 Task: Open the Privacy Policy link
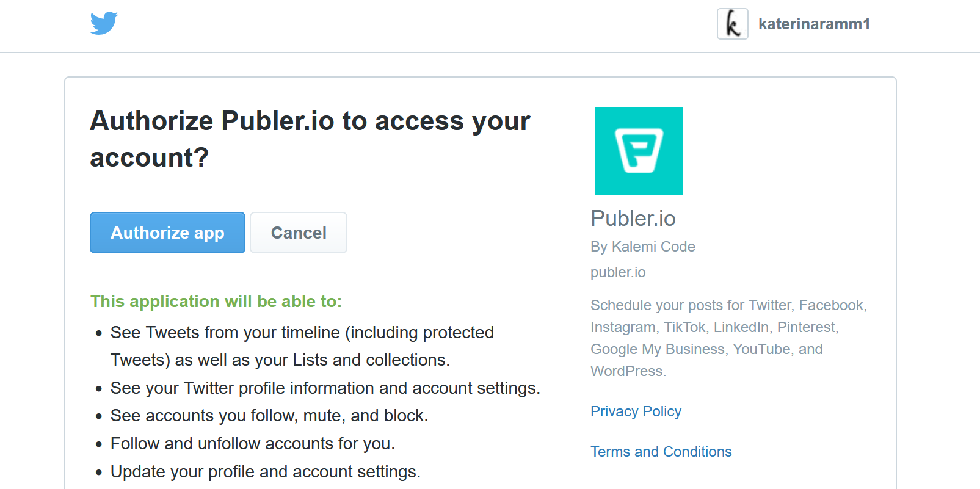pyautogui.click(x=636, y=411)
